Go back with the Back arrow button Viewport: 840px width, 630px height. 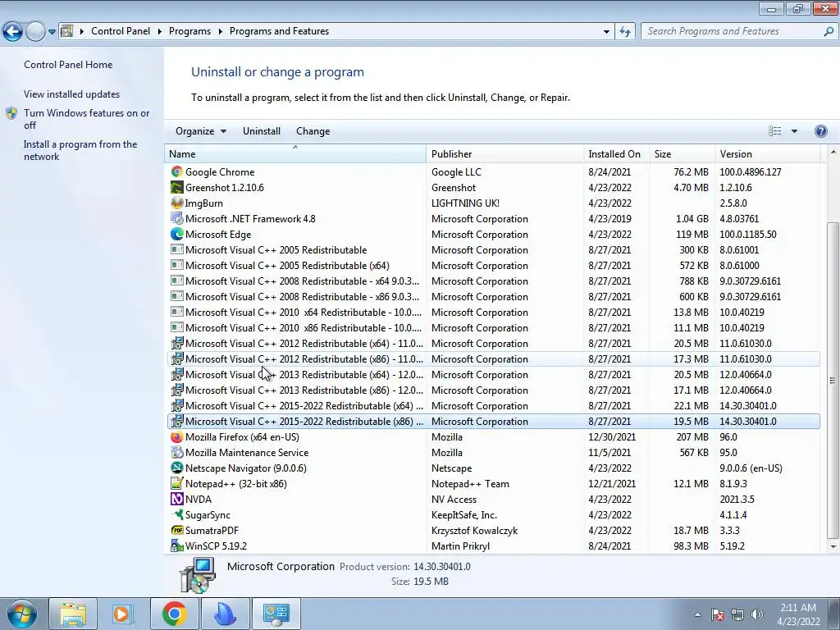click(x=13, y=32)
